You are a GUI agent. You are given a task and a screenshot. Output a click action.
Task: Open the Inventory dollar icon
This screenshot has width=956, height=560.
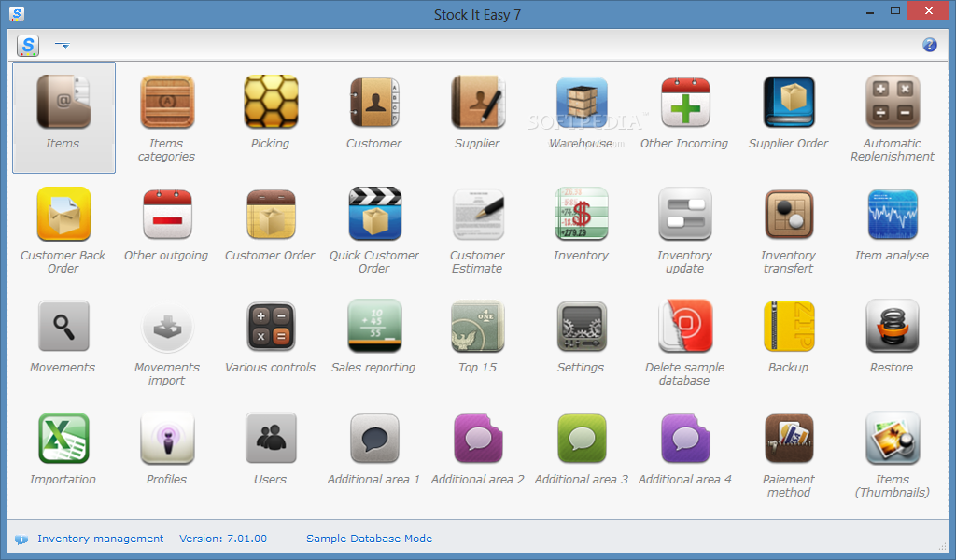click(582, 215)
